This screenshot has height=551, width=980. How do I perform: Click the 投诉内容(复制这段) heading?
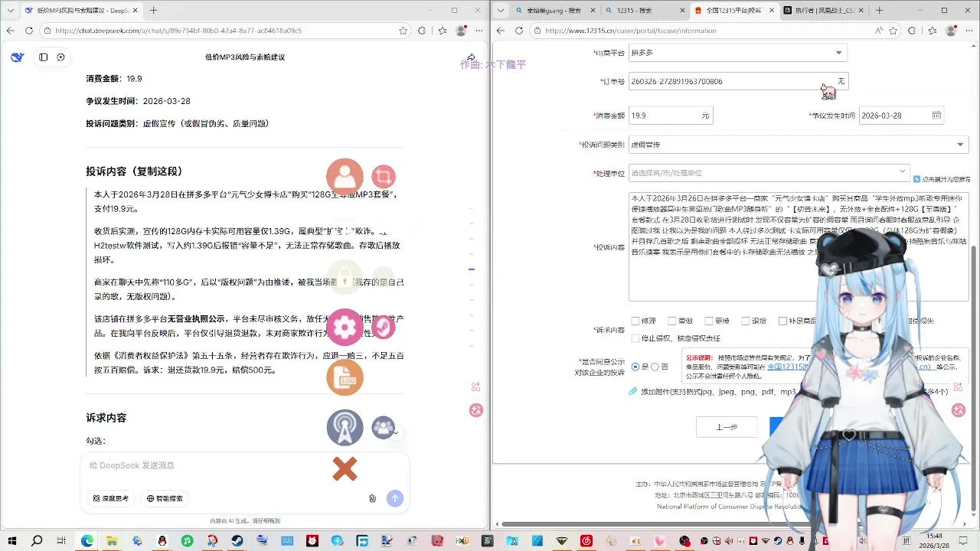pos(134,171)
